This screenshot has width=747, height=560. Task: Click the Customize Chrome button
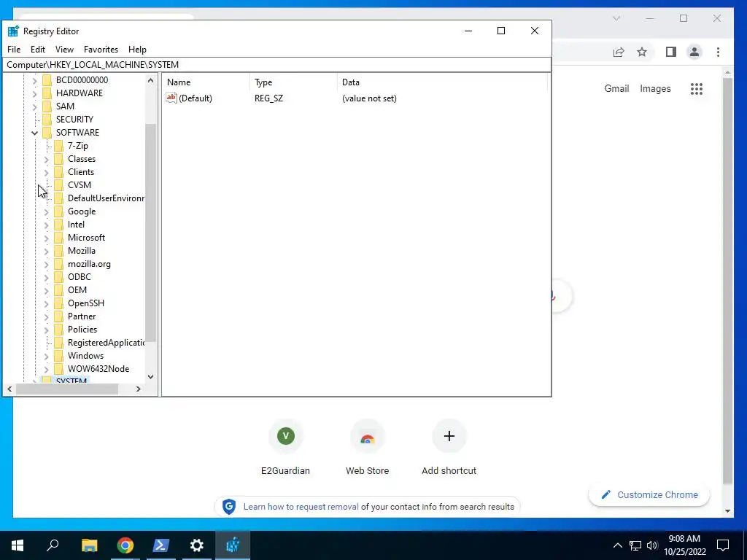[649, 495]
